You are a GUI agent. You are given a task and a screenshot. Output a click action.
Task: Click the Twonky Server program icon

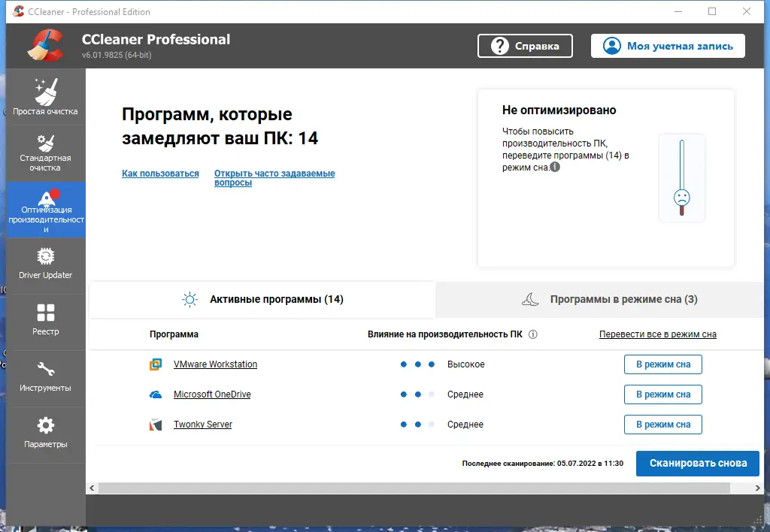pyautogui.click(x=156, y=425)
